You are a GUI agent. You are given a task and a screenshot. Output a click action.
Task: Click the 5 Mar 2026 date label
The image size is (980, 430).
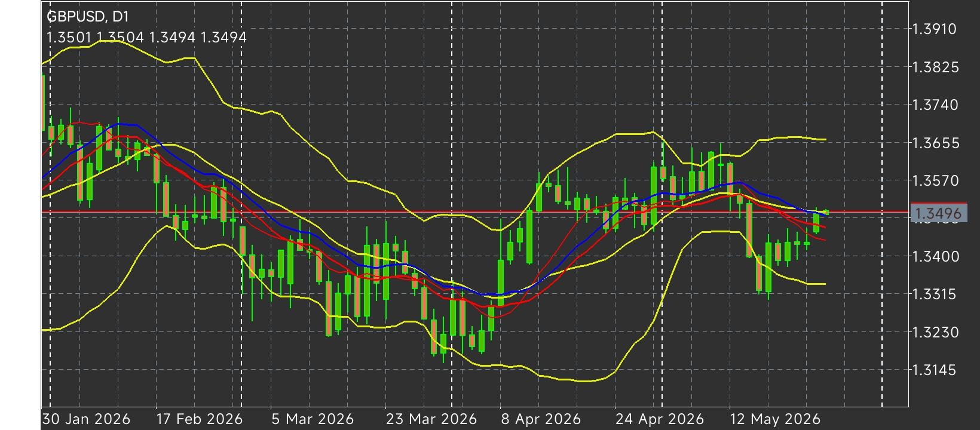click(312, 419)
